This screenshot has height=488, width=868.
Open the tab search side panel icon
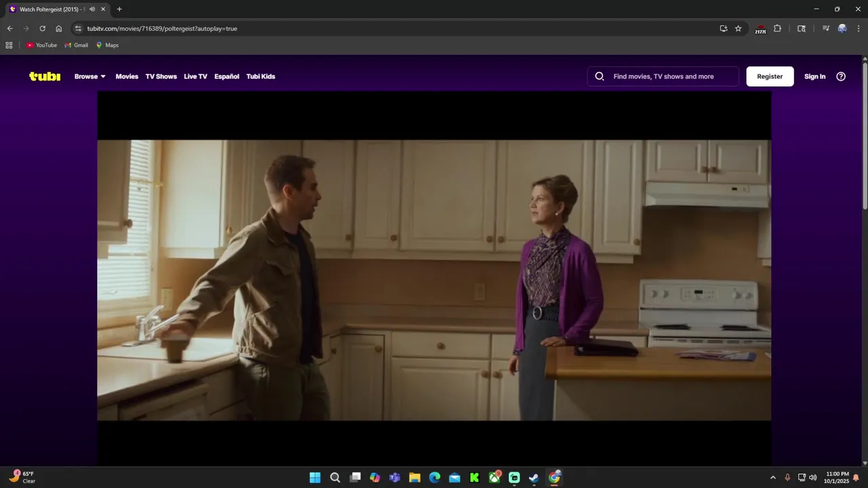802,28
